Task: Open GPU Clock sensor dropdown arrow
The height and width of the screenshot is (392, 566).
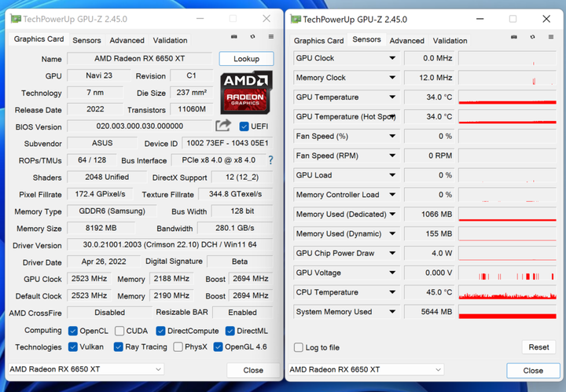Action: coord(392,58)
